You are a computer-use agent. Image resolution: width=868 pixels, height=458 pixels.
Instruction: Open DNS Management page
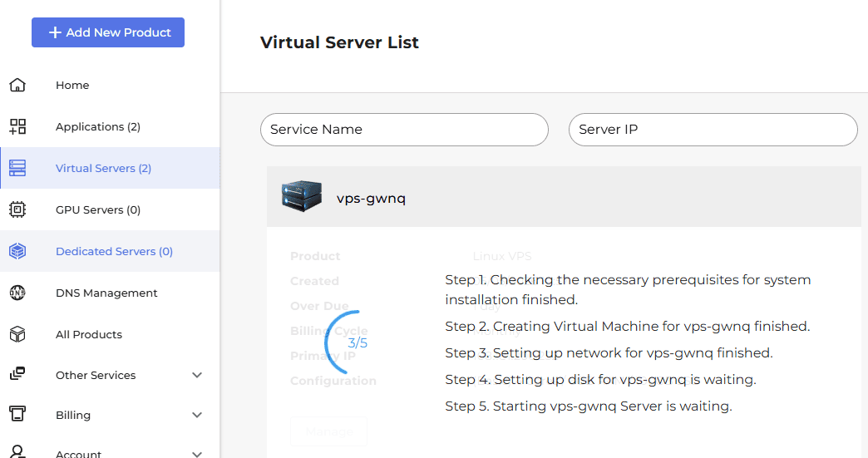click(x=107, y=293)
